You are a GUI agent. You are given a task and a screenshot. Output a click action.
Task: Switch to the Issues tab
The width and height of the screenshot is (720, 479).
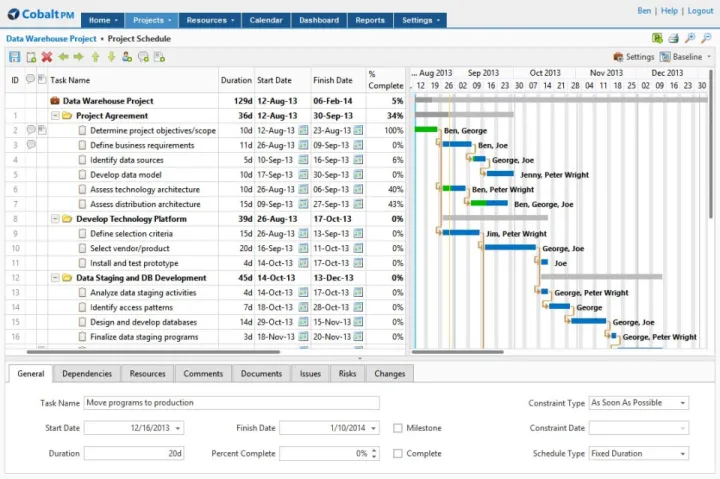click(x=310, y=374)
